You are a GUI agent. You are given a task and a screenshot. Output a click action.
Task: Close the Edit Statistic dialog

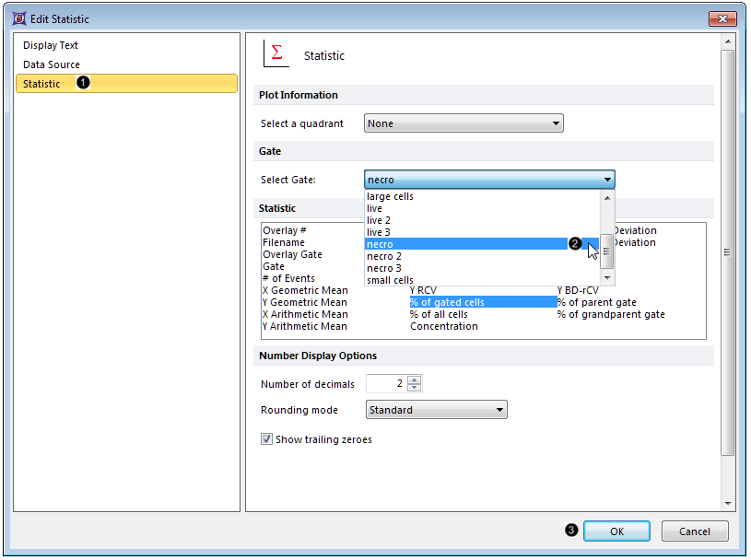[722, 19]
